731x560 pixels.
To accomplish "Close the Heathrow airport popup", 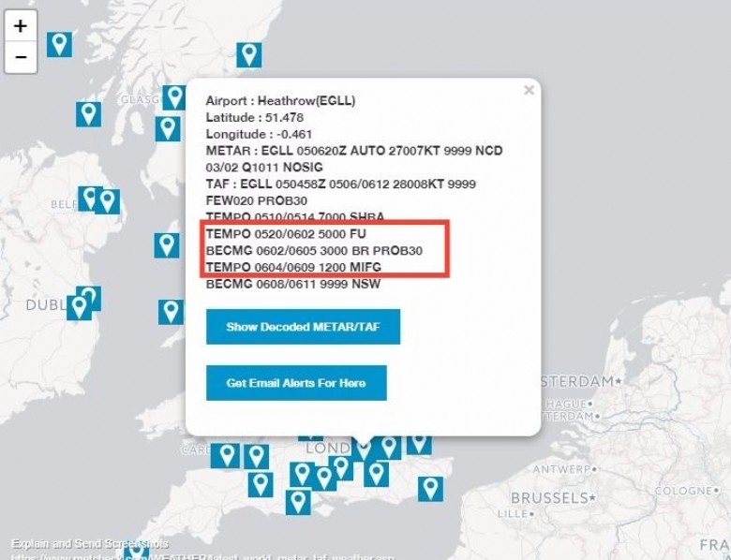I will [529, 90].
